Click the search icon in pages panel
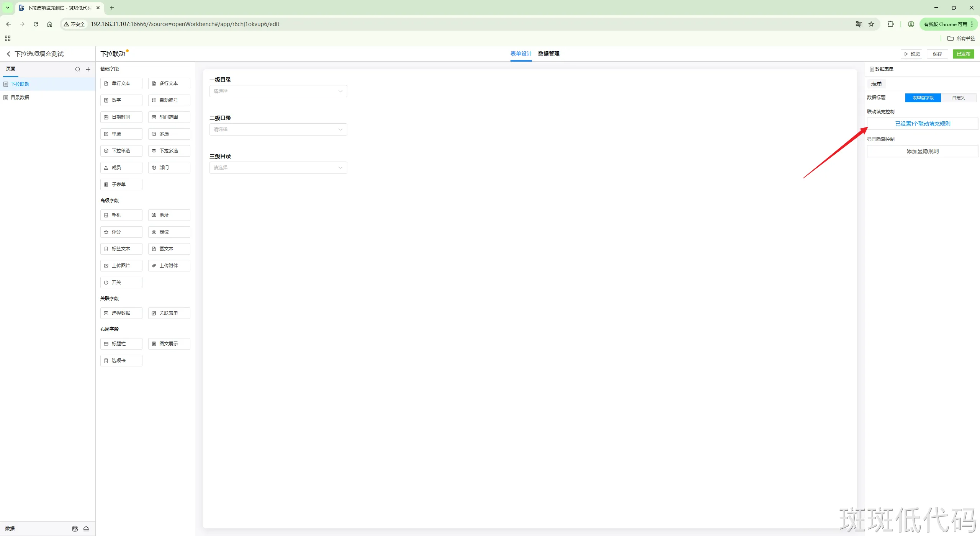This screenshot has height=536, width=980. 78,69
